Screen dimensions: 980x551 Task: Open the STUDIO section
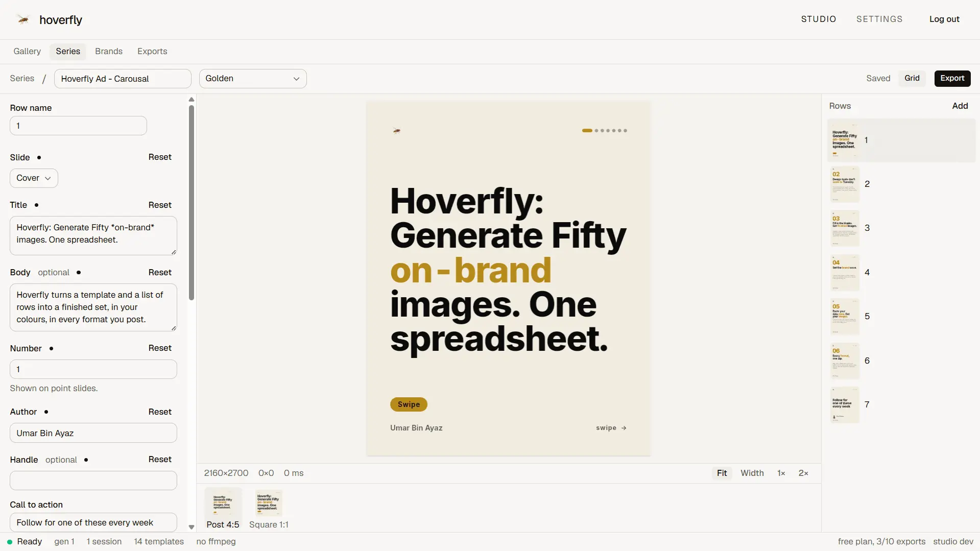click(819, 19)
